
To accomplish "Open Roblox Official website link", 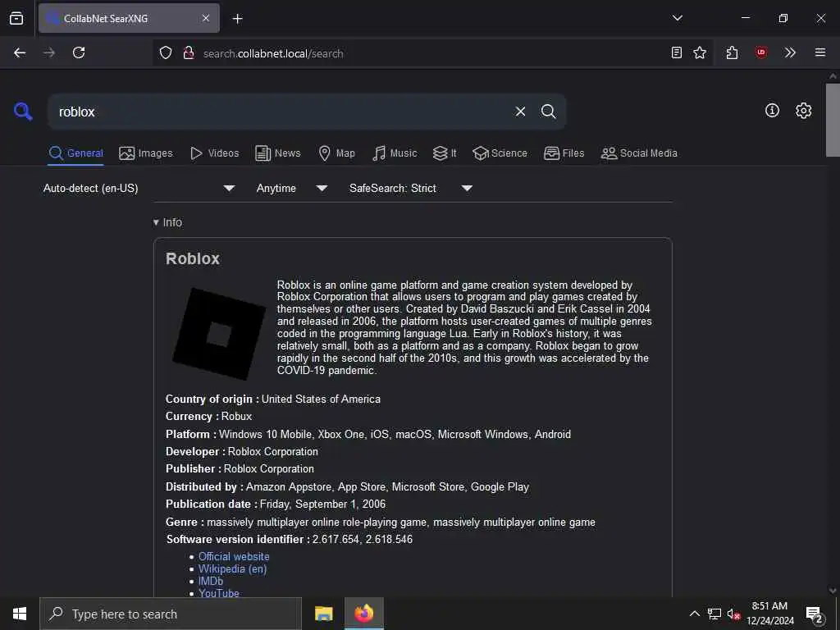I will [234, 557].
